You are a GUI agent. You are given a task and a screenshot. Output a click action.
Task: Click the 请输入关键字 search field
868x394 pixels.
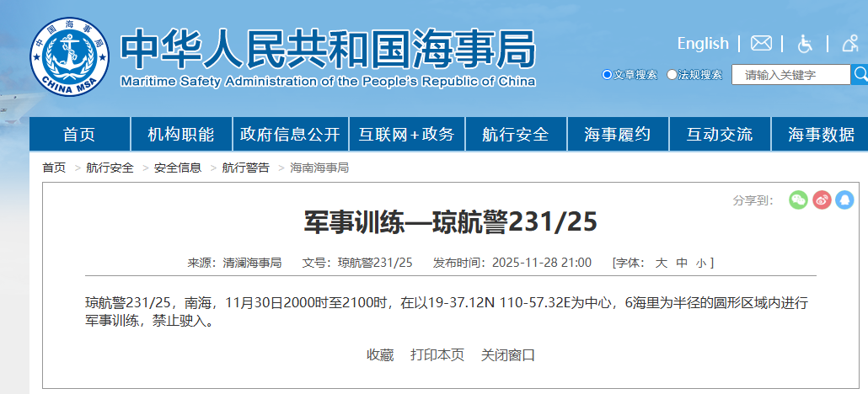(790, 75)
